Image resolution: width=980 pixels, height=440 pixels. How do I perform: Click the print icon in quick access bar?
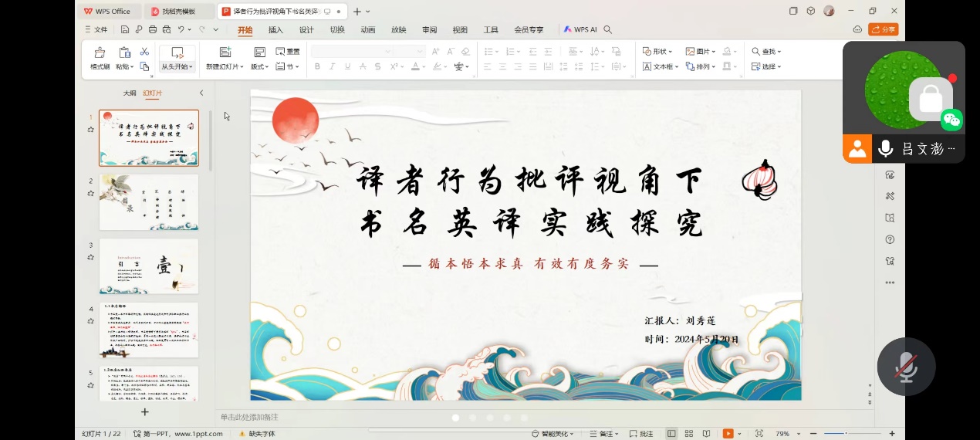pyautogui.click(x=152, y=30)
